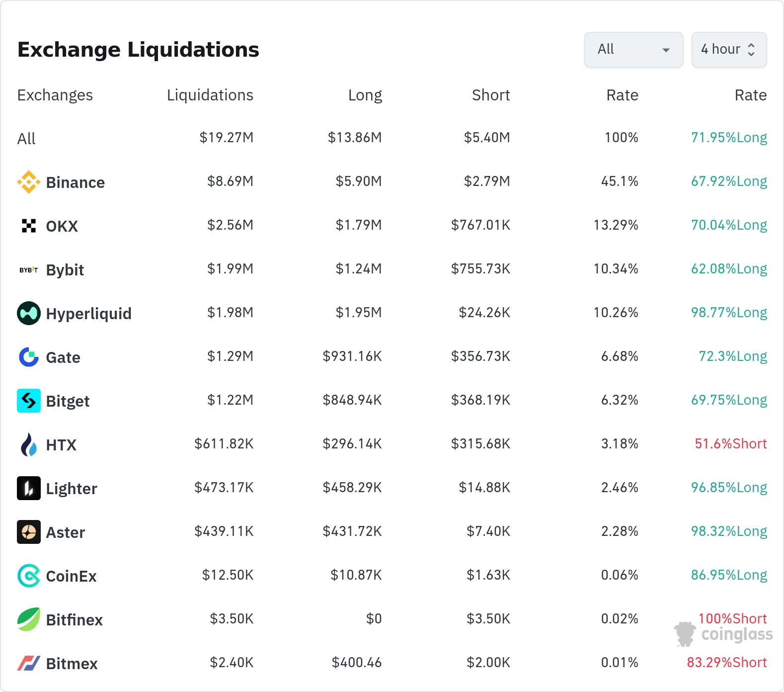Click the OKX logo icon
This screenshot has height=692, width=784.
pos(29,226)
